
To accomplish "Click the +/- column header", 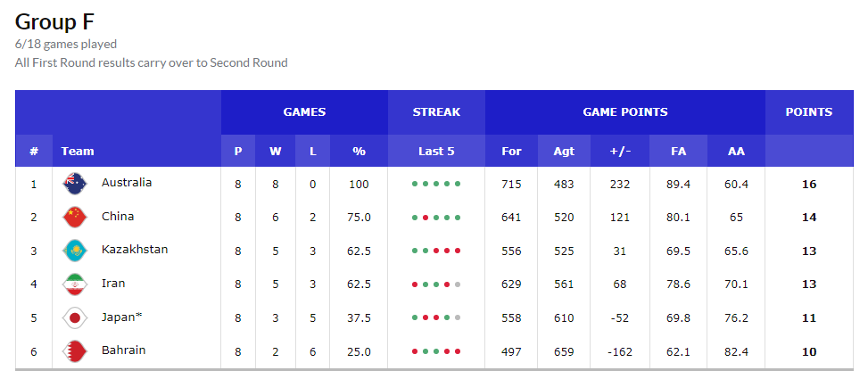I will [620, 152].
